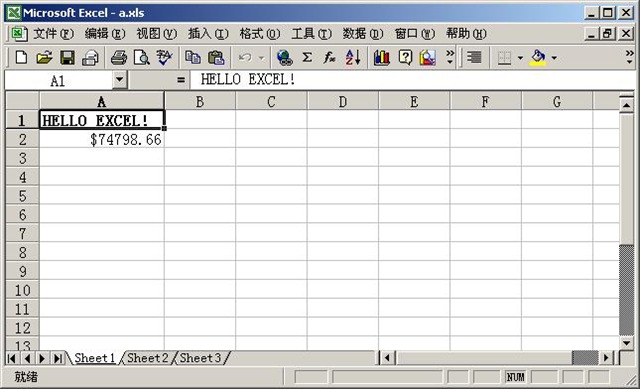Click in the formula bar text HELLO EXCEL!
Image resolution: width=640 pixels, height=389 pixels.
tap(248, 80)
